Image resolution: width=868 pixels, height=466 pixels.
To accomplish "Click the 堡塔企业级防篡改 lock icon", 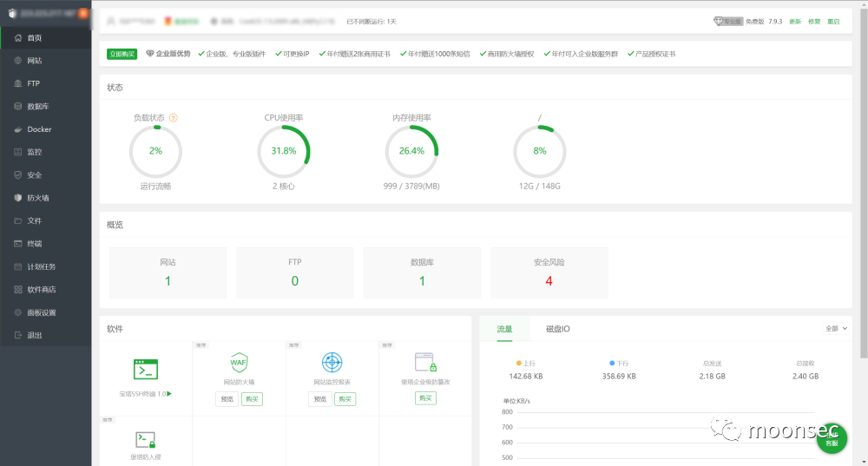I will point(425,363).
